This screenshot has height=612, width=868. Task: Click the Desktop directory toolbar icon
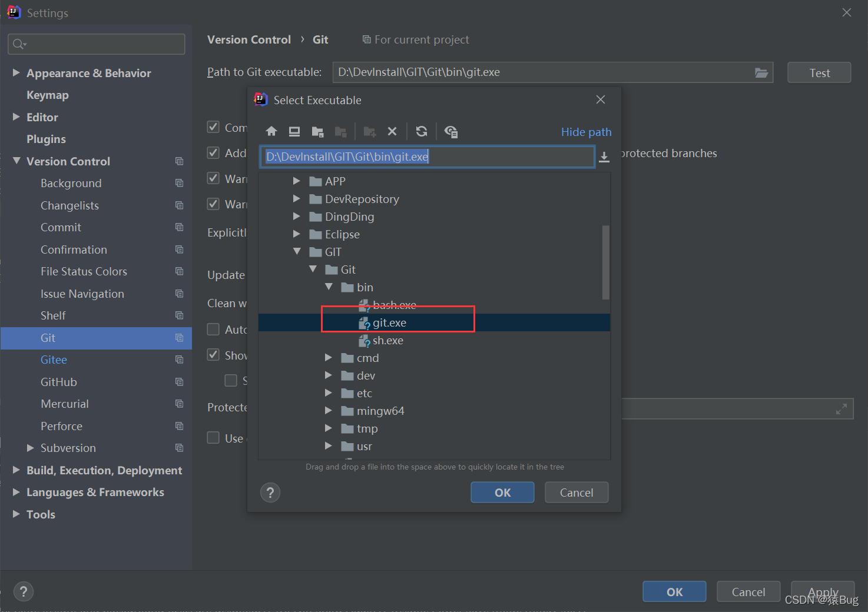click(x=294, y=131)
